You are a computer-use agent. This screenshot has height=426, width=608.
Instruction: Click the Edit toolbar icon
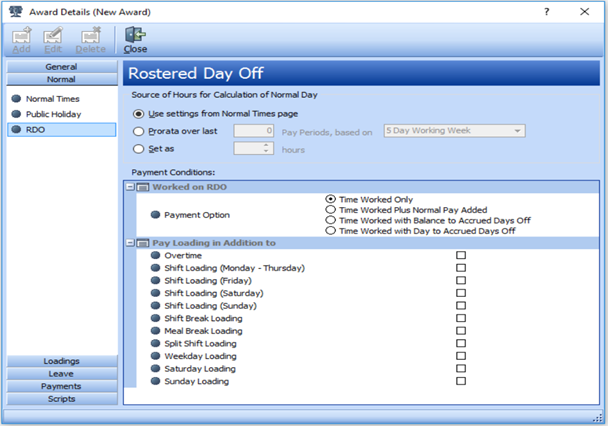53,40
